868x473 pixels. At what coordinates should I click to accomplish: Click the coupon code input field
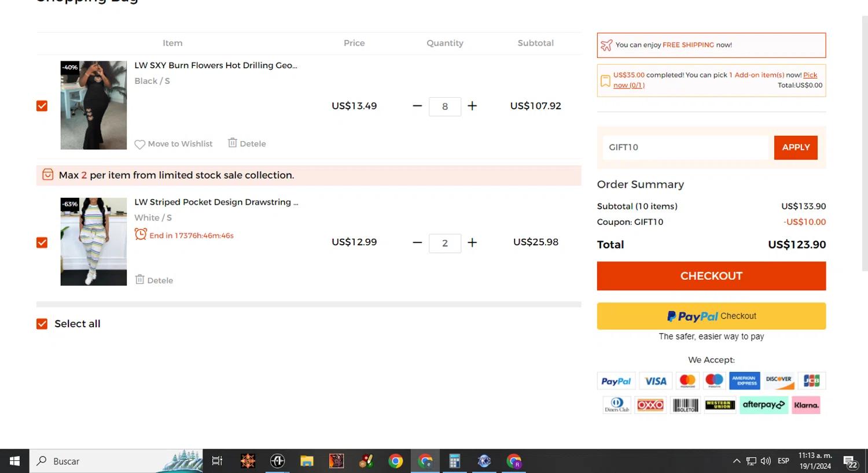click(x=685, y=147)
